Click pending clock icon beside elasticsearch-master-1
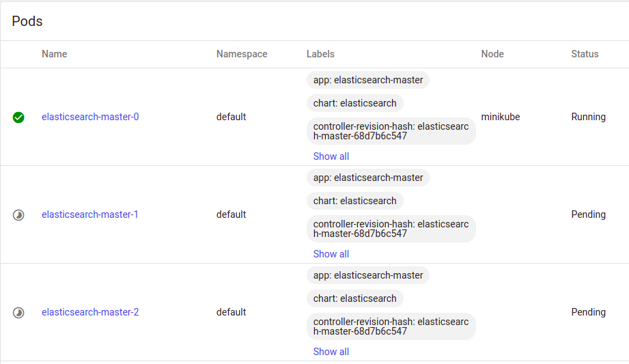 point(18,214)
